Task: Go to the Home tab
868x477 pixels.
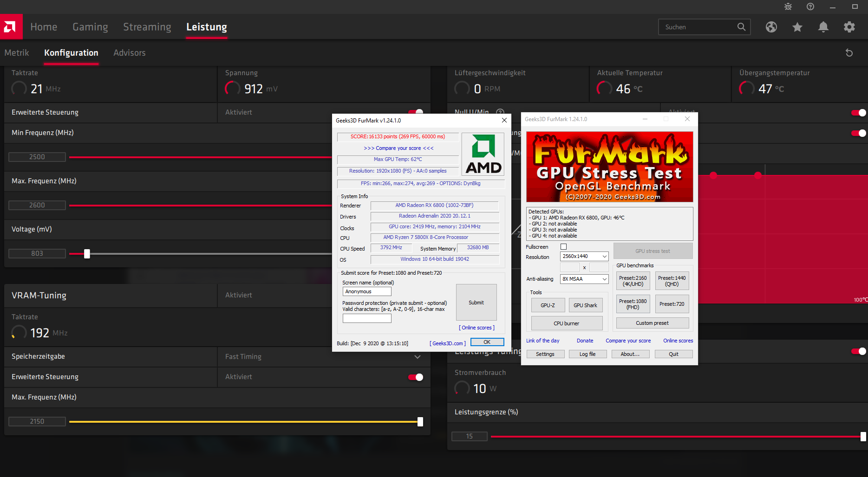Action: [44, 27]
